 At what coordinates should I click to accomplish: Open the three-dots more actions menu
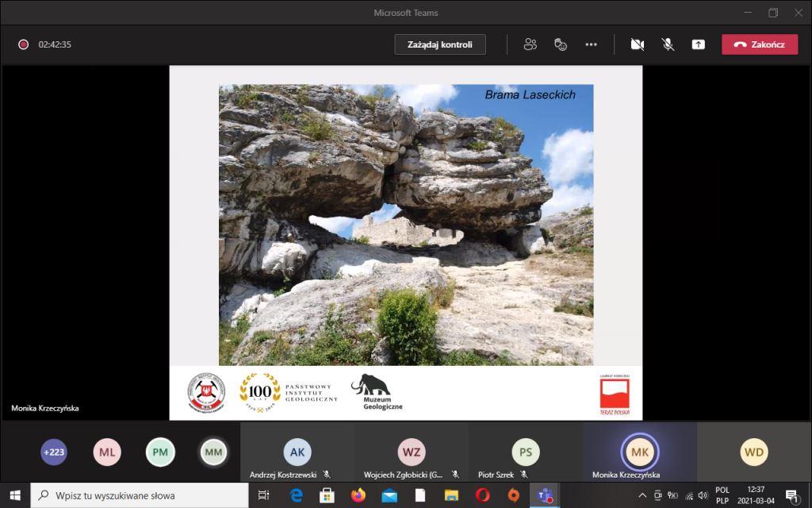pyautogui.click(x=591, y=44)
